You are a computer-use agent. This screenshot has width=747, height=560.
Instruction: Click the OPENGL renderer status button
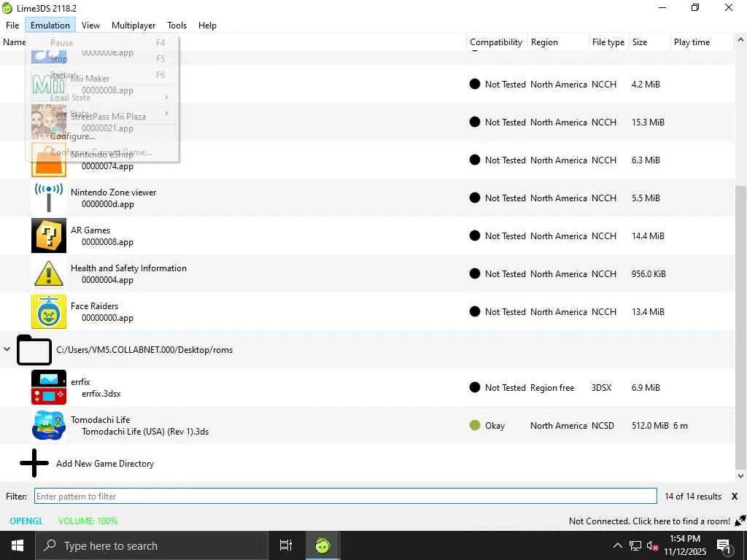[x=26, y=521]
